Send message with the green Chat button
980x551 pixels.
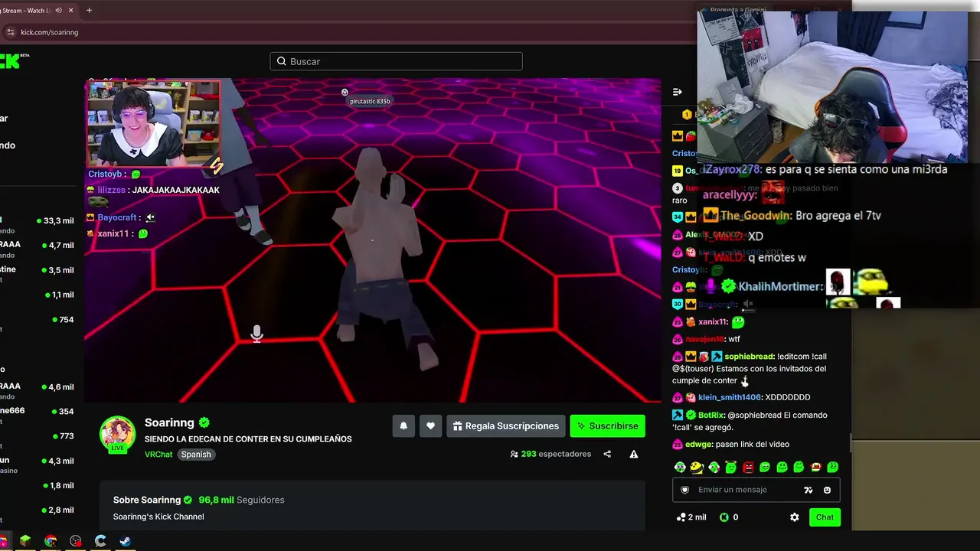(x=825, y=517)
